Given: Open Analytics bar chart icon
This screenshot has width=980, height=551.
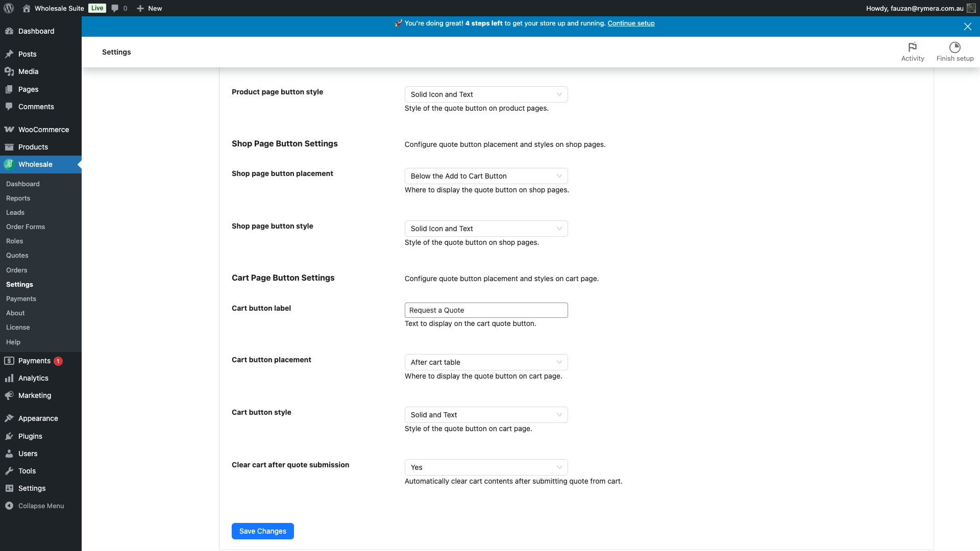Looking at the screenshot, I should click(9, 378).
